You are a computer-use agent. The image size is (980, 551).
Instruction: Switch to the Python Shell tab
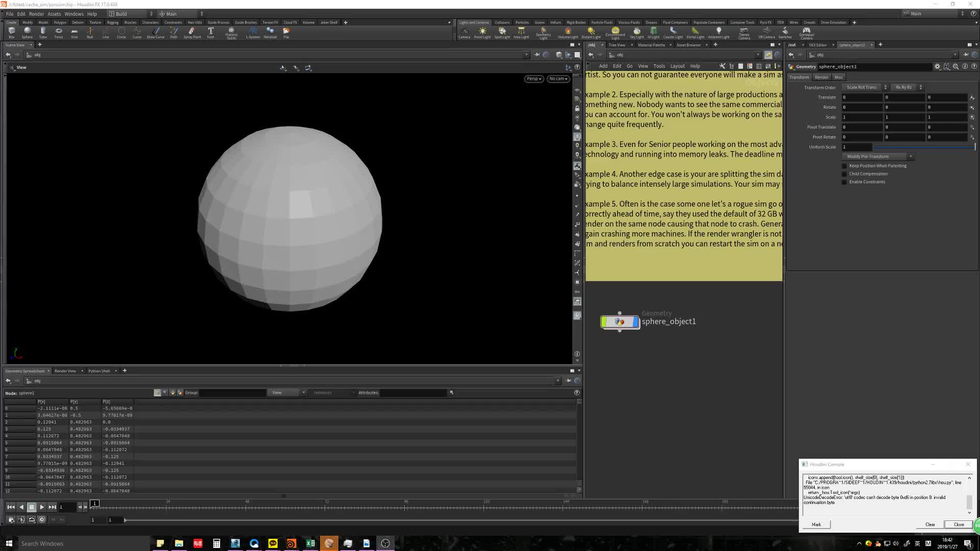click(x=99, y=371)
